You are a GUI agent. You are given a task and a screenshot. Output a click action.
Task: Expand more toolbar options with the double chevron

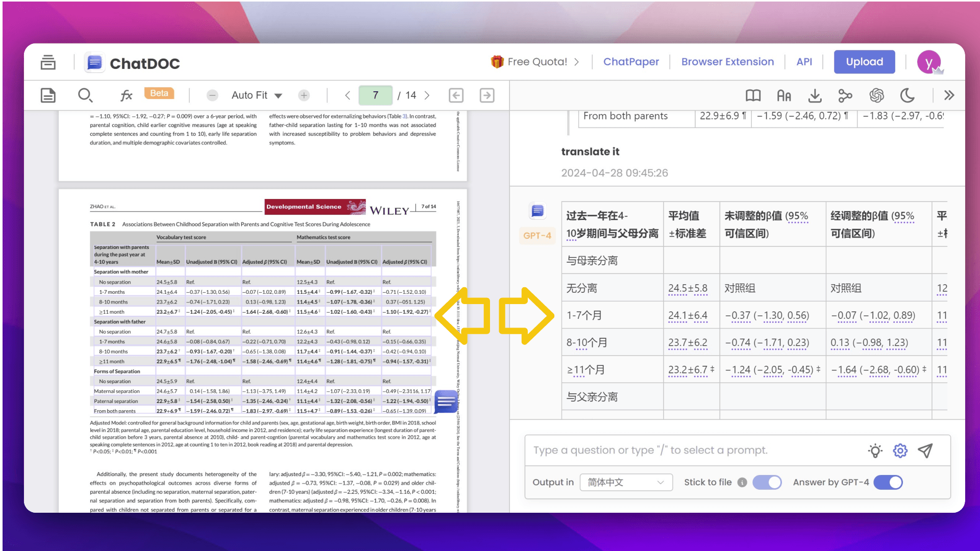coord(949,95)
